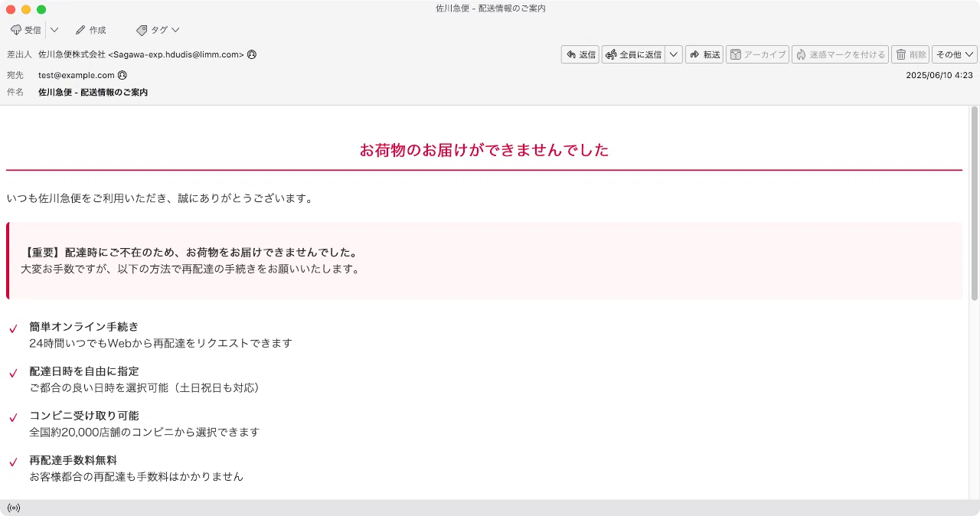Image resolution: width=980 pixels, height=516 pixels.
Task: Open the dropdown arrow beside 受信
Action: click(x=54, y=30)
